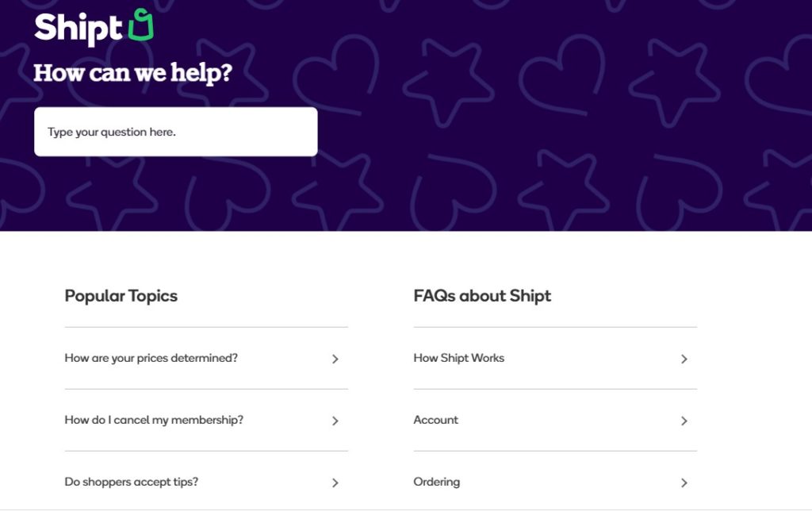
Task: Expand the Account section via its arrow
Action: click(x=684, y=421)
